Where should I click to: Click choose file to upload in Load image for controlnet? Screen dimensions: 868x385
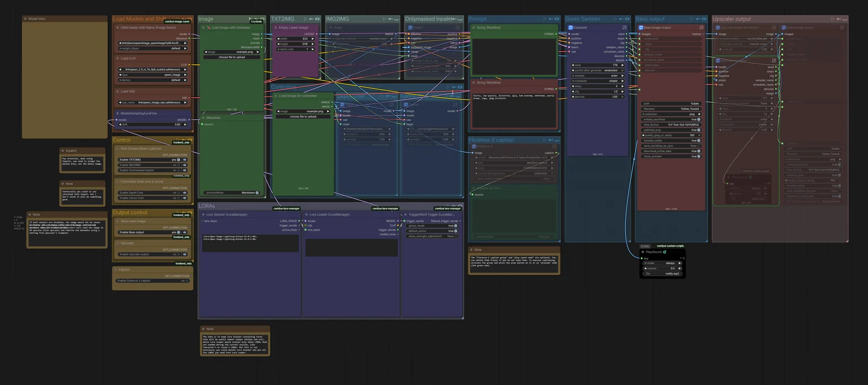click(303, 116)
